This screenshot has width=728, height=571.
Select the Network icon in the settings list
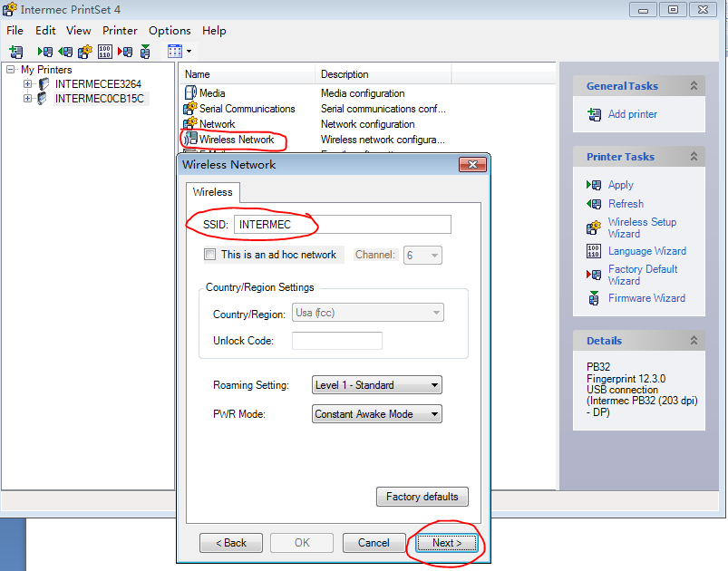pos(190,124)
